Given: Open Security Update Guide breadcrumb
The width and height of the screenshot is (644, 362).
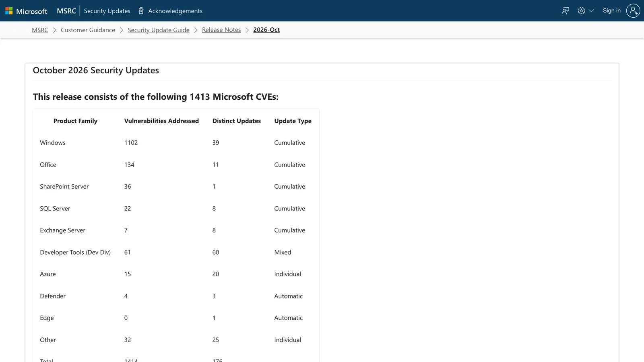Looking at the screenshot, I should click(x=159, y=30).
